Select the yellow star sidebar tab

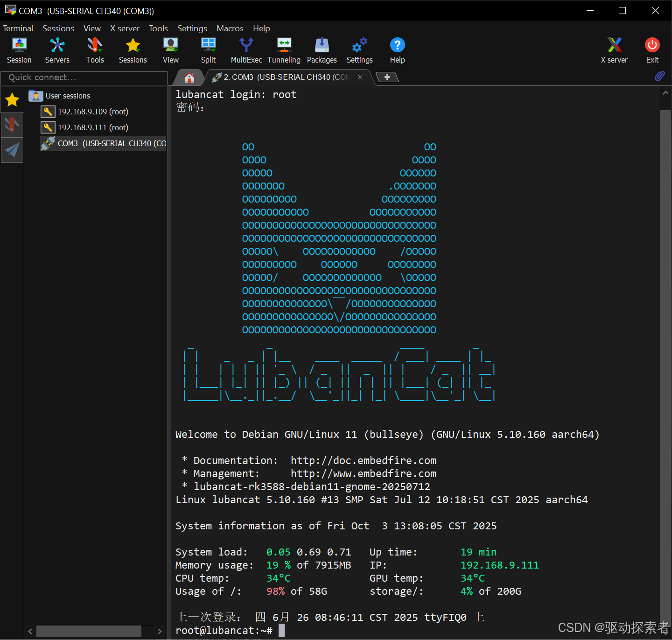pyautogui.click(x=12, y=99)
